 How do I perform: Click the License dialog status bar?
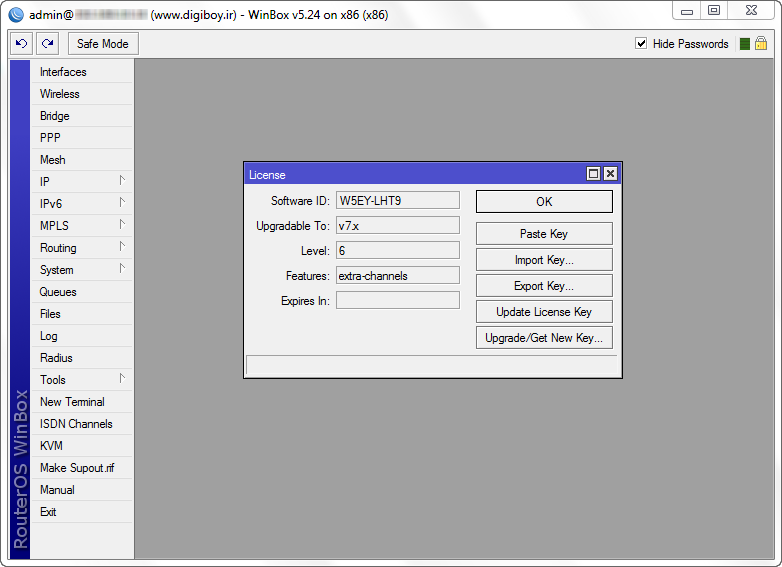point(432,365)
